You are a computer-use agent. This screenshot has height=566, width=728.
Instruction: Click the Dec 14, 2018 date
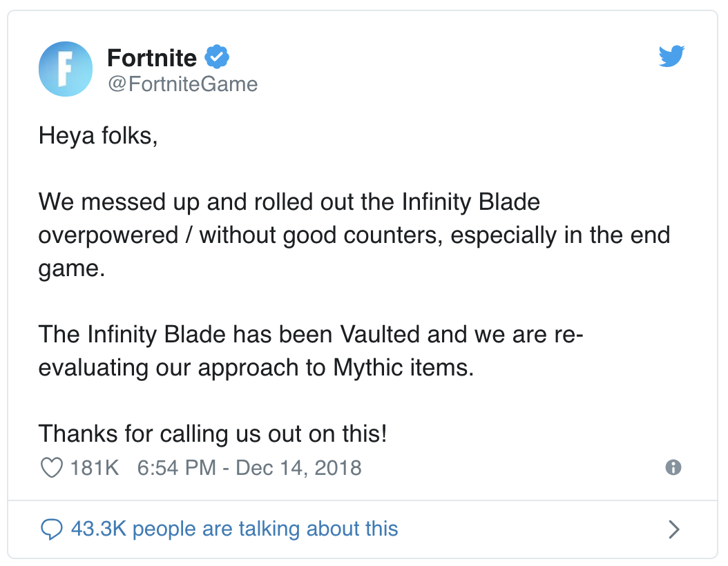(x=298, y=468)
